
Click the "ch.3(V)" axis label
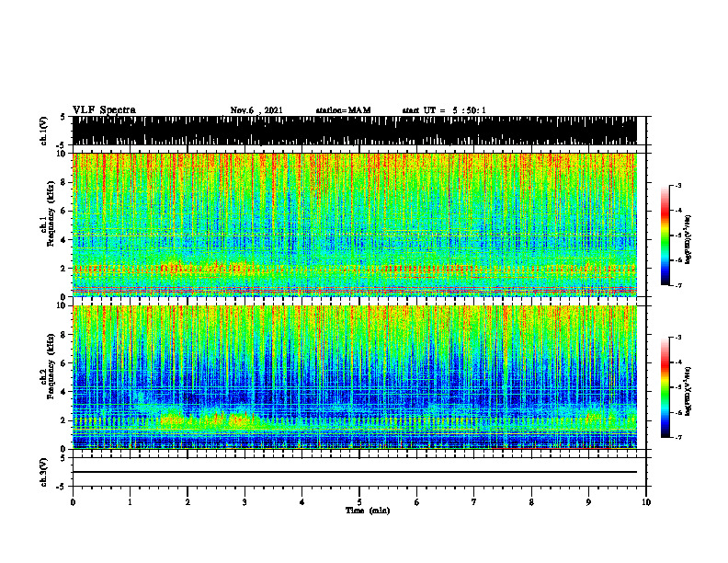[x=44, y=472]
